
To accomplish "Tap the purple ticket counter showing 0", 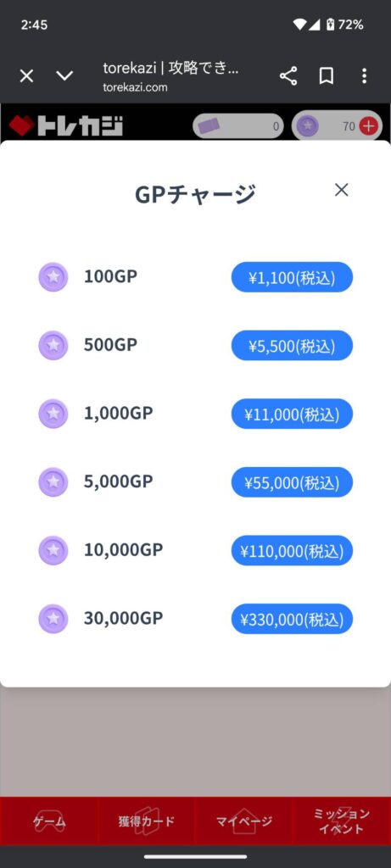I will coord(238,126).
